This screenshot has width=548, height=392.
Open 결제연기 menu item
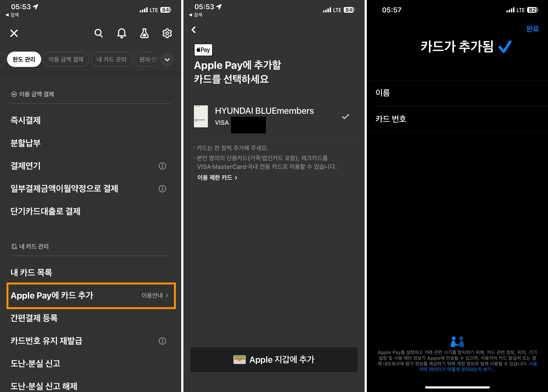pyautogui.click(x=26, y=166)
